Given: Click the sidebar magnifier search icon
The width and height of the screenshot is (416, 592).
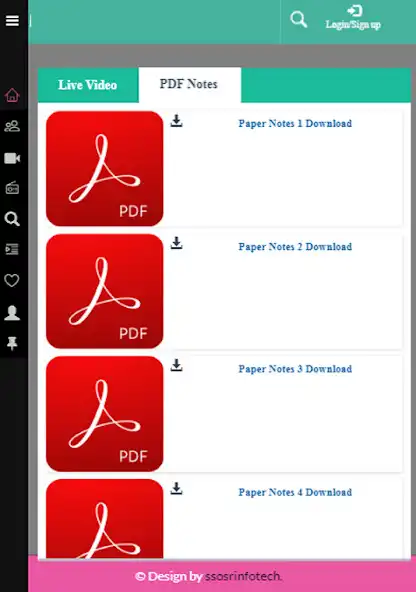Looking at the screenshot, I should click(x=12, y=219).
